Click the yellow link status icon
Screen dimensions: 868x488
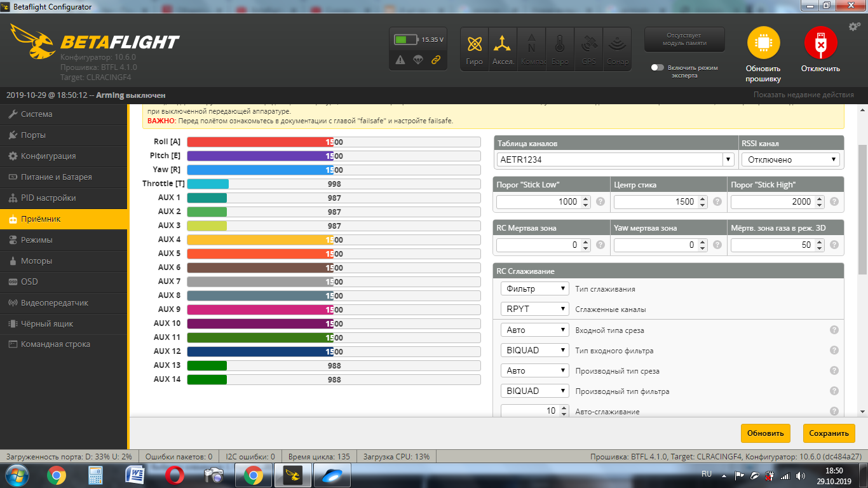click(436, 60)
